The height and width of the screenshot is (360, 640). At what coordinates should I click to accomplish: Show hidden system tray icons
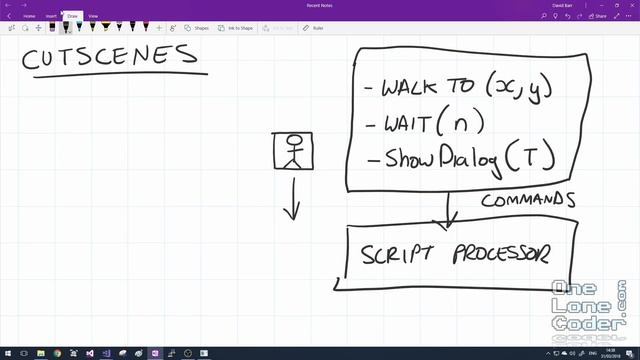pyautogui.click(x=548, y=353)
